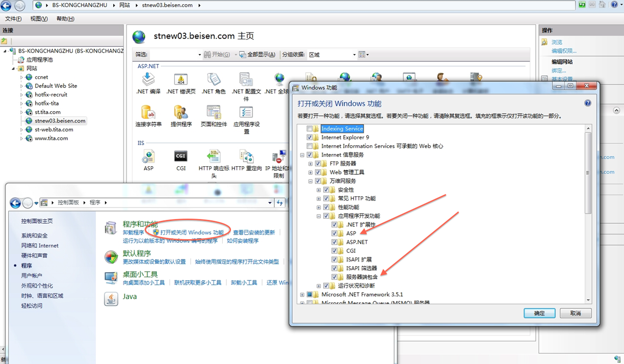Click 卸载程序 link
This screenshot has width=624, height=364.
pos(134,232)
